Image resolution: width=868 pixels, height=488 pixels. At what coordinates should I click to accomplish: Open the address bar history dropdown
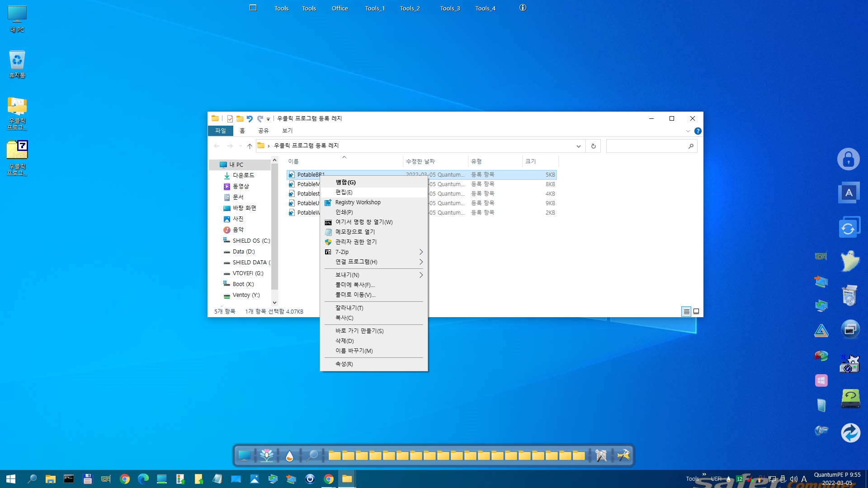(578, 146)
